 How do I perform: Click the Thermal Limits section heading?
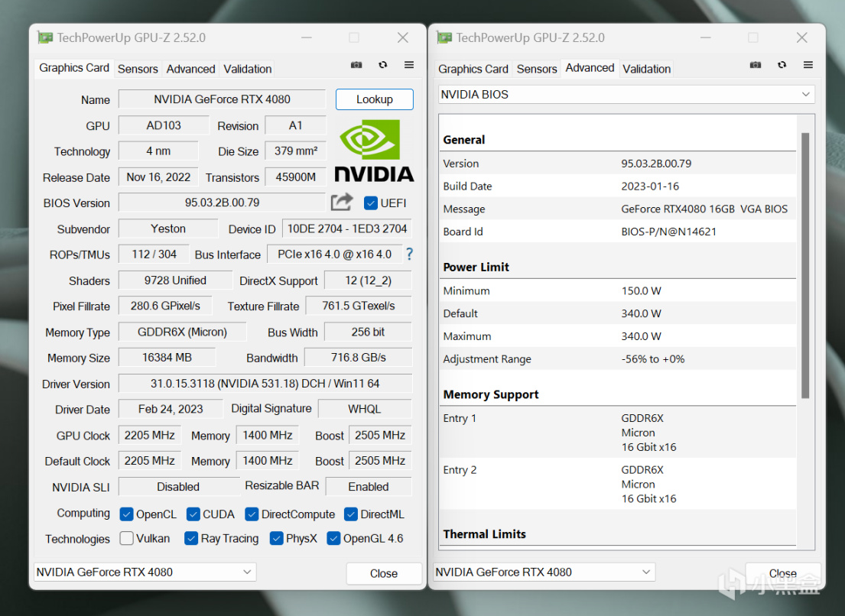pyautogui.click(x=485, y=534)
